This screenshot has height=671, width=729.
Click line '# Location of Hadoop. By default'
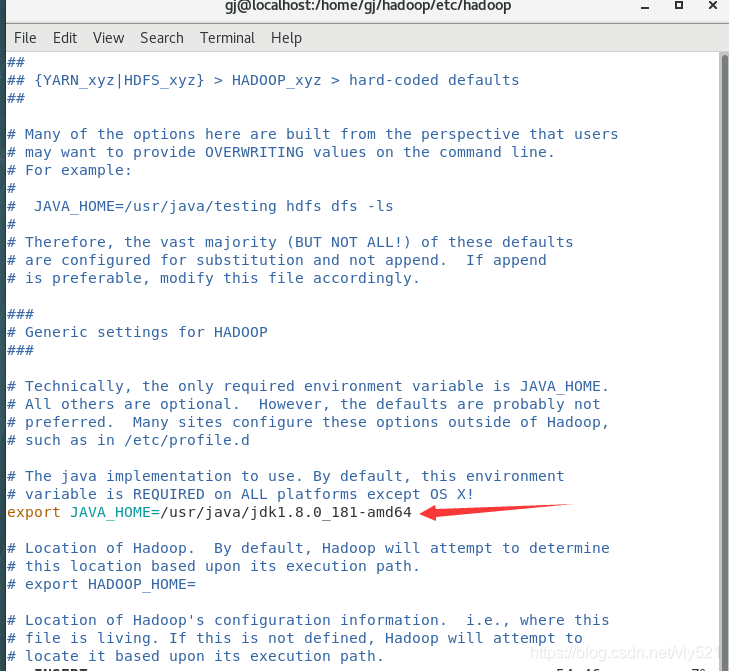coord(308,548)
